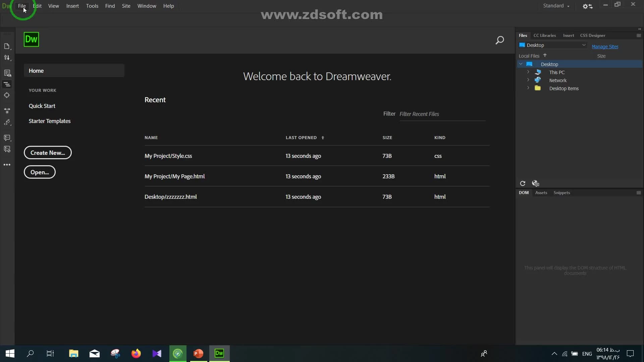Click the Remove Comment icon
644x362 pixels.
[x=7, y=149]
